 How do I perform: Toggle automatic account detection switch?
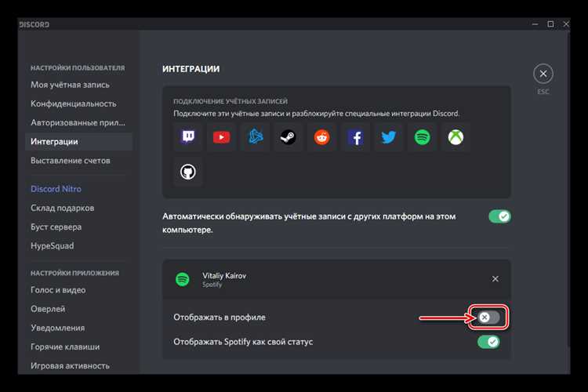(499, 216)
